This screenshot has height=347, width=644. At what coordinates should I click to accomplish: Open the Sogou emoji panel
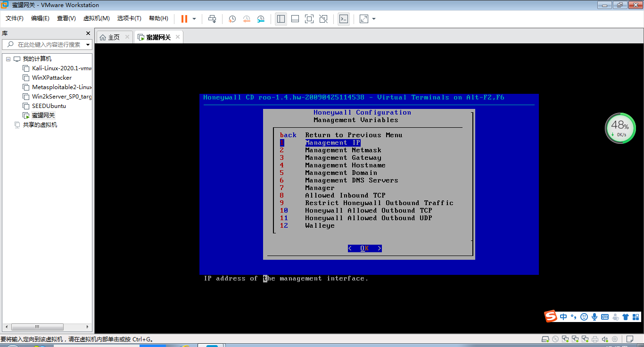pos(584,317)
